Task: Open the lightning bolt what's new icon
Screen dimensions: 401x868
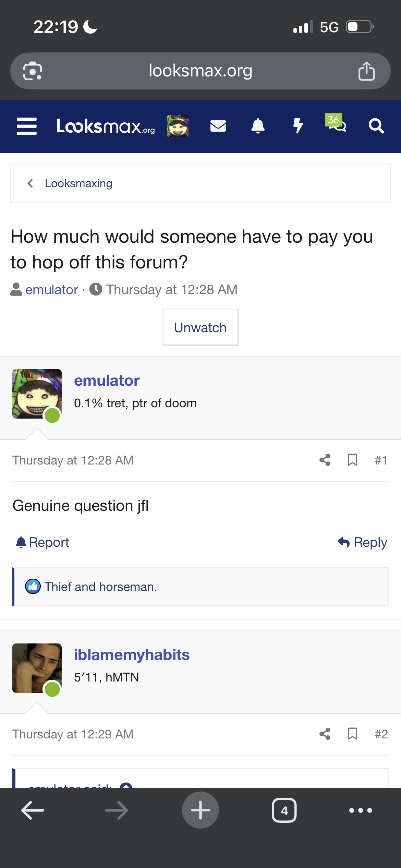Action: 298,126
